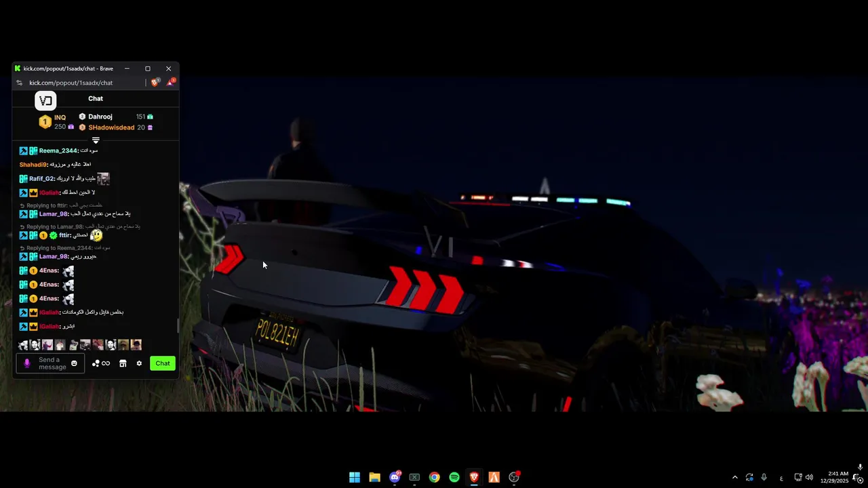Open the Brave Shields icon in address bar
The width and height of the screenshot is (868, 488).
[155, 83]
